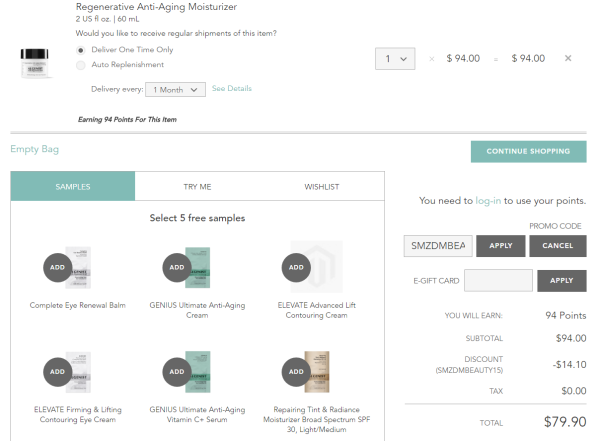600x441 pixels.
Task: Switch to the WISHLIST tab
Action: 322,186
